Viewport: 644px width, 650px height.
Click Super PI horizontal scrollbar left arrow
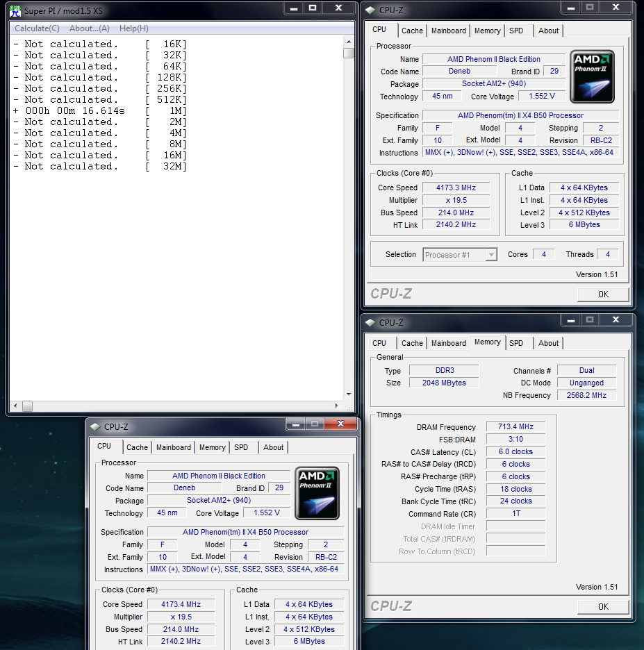coord(15,406)
